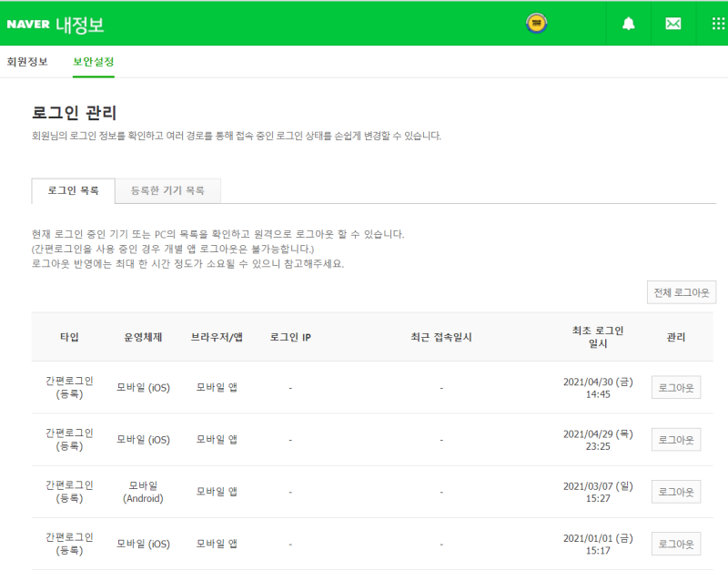Log out the 2021/04/30 iOS session
The width and height of the screenshot is (728, 581).
pyautogui.click(x=676, y=388)
